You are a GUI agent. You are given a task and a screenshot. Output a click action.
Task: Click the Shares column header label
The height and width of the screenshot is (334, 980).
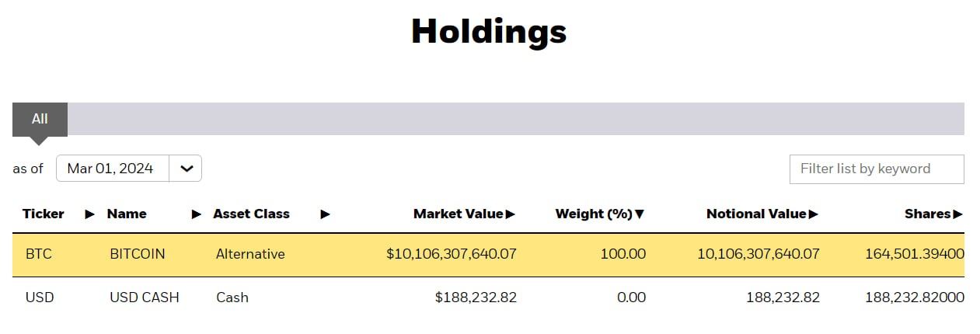click(x=928, y=214)
